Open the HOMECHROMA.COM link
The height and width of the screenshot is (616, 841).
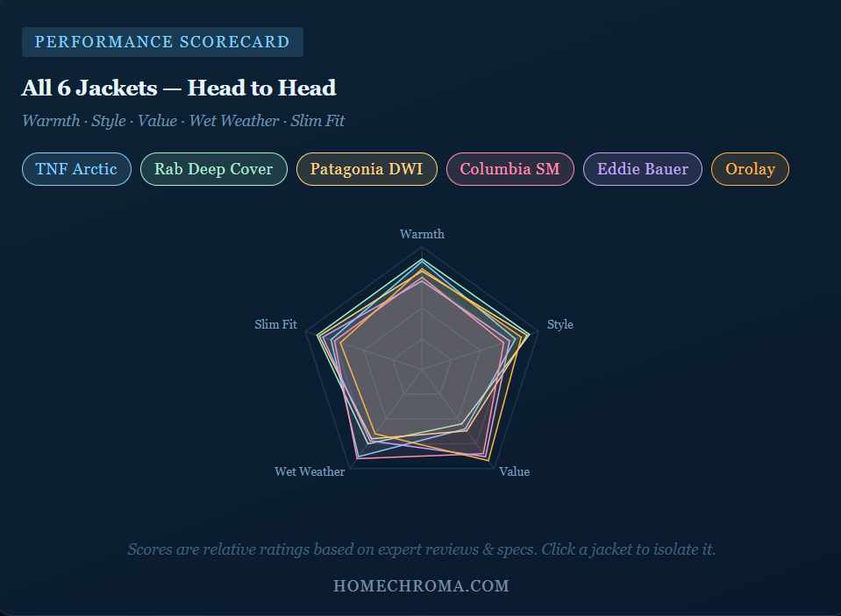421,585
